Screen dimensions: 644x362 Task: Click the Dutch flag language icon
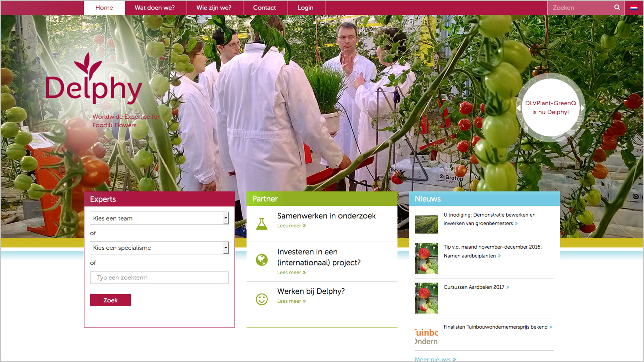coord(634,8)
